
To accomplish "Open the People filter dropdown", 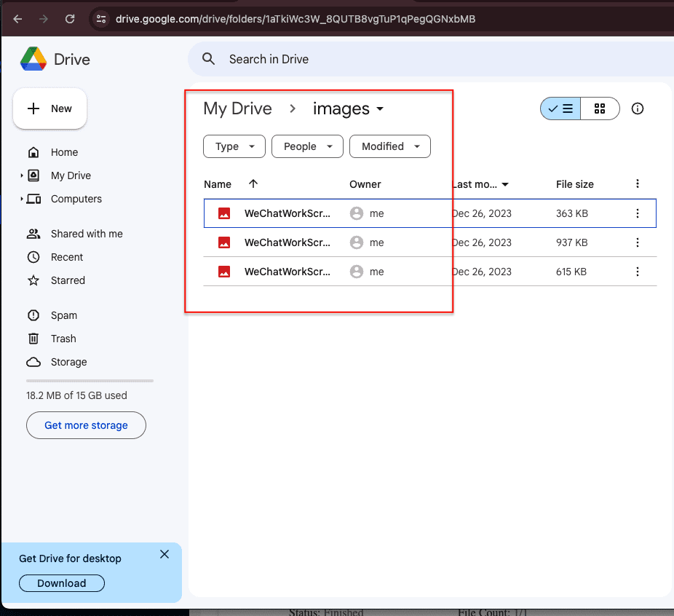I will (x=307, y=146).
